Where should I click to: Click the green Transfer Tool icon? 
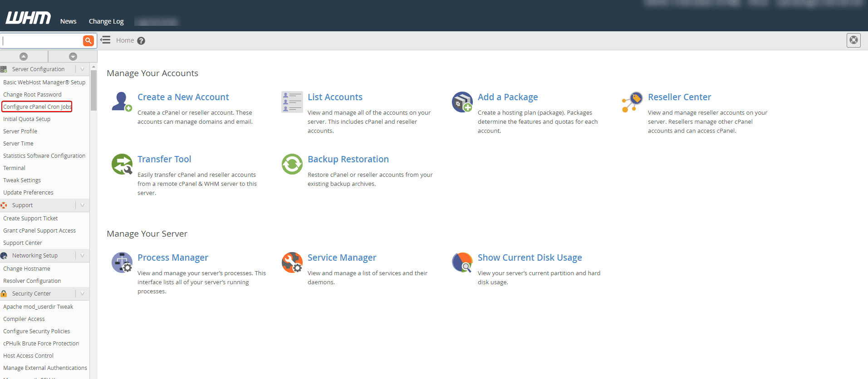pos(122,164)
